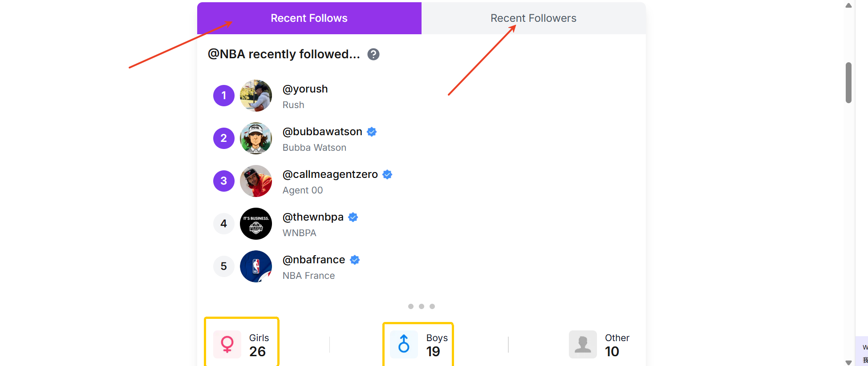The height and width of the screenshot is (366, 868).
Task: Click the NBA France logo avatar
Action: click(256, 266)
